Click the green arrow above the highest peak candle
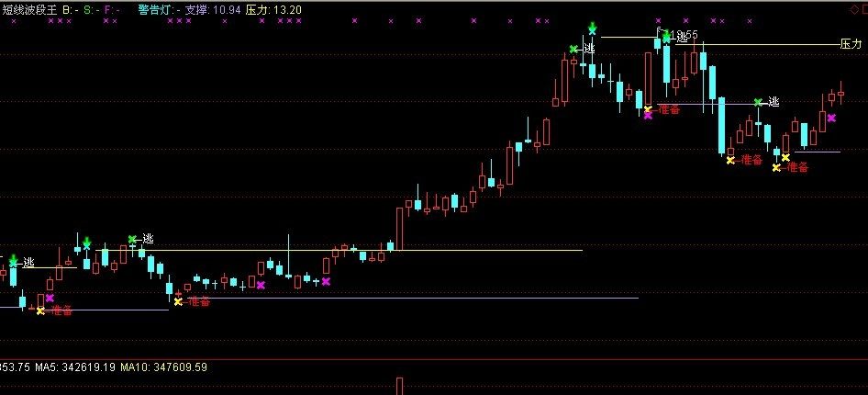The image size is (868, 395). pyautogui.click(x=593, y=28)
